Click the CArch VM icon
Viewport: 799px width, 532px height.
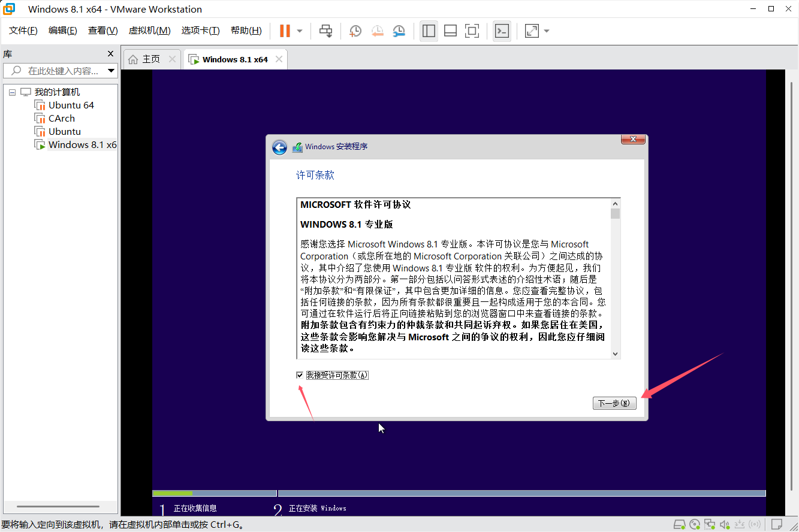click(40, 119)
